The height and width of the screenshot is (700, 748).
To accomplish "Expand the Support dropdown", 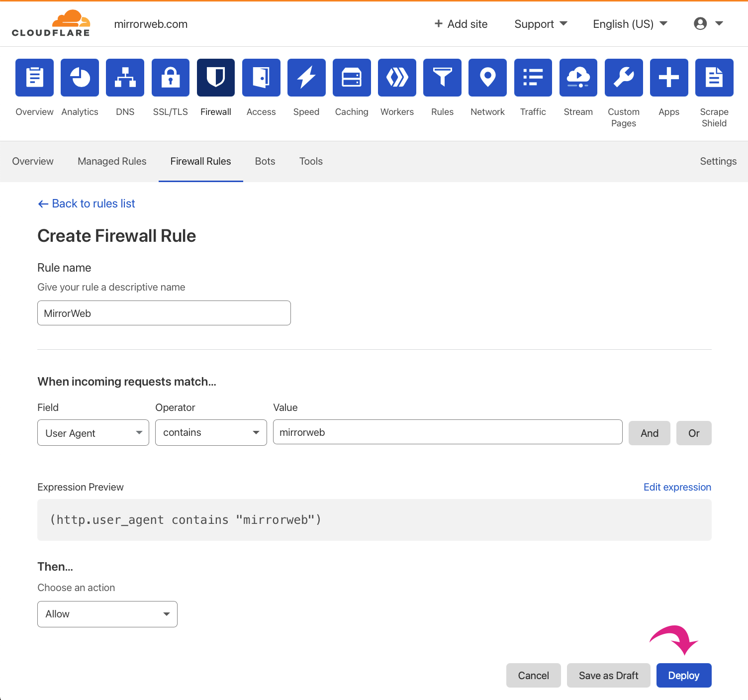I will [x=541, y=24].
